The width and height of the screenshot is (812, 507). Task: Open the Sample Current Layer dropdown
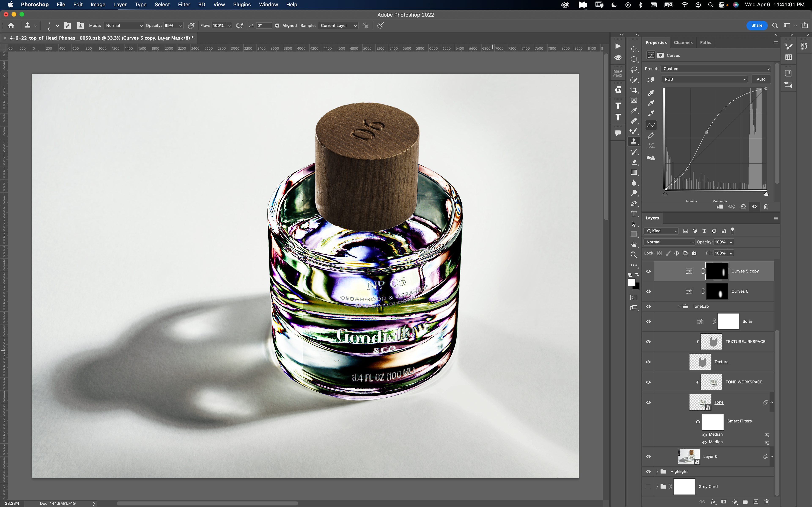pos(338,26)
